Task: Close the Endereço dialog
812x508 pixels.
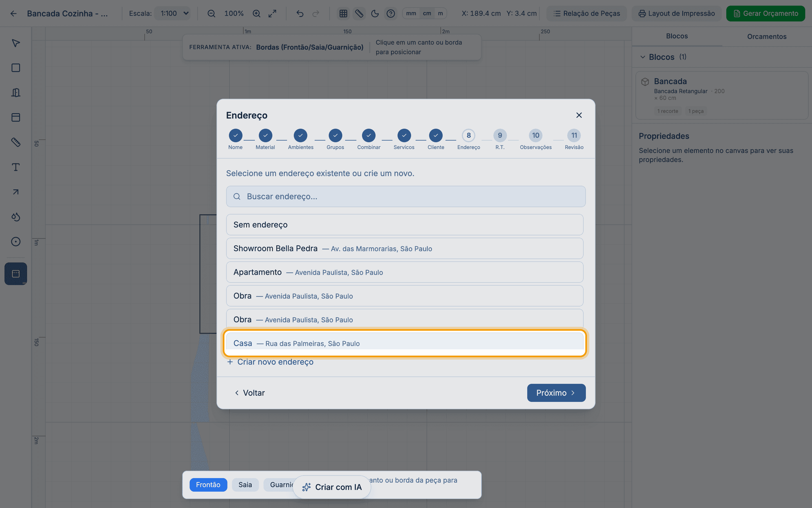Action: coord(579,115)
